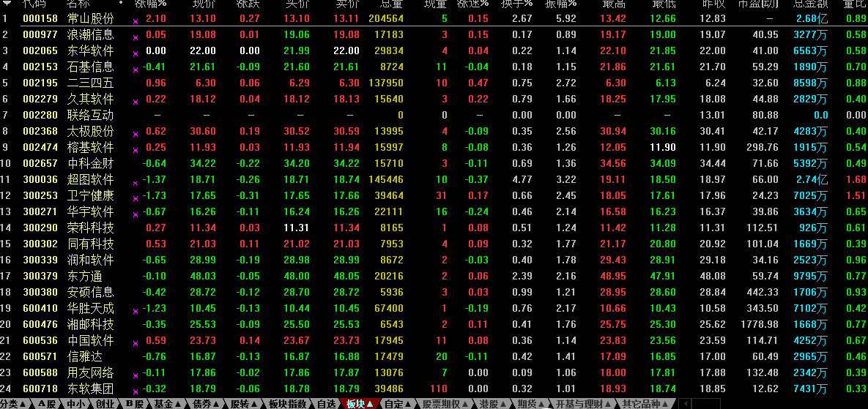868x409 pixels.
Task: Select stock code 002657
Action: [x=40, y=163]
